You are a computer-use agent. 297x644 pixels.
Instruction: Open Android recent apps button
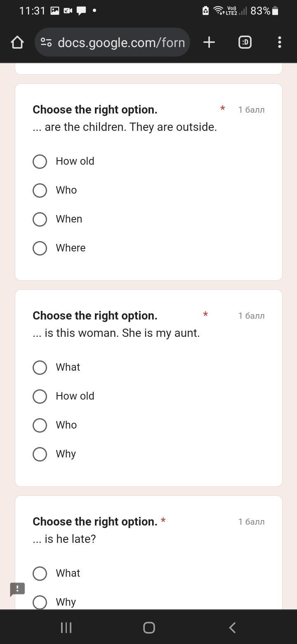pyautogui.click(x=66, y=627)
